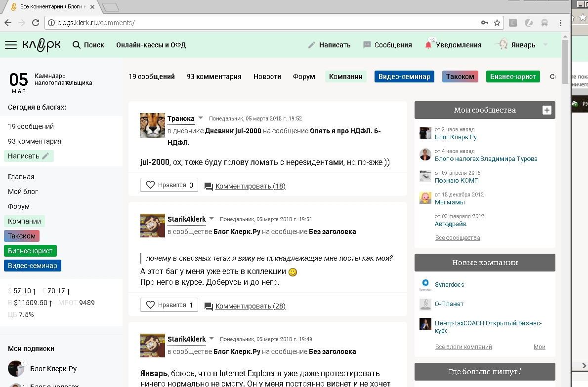Open Форум in the left sidebar
The height and width of the screenshot is (387, 588).
click(x=18, y=206)
